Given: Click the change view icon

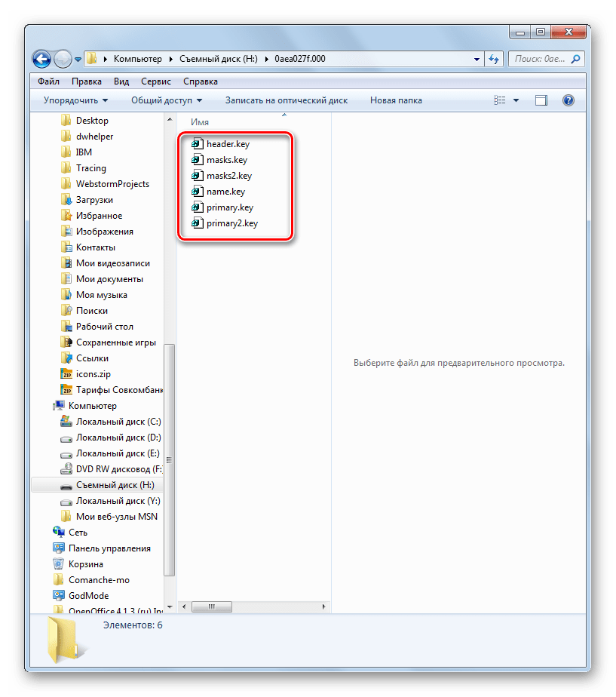Looking at the screenshot, I should (499, 100).
